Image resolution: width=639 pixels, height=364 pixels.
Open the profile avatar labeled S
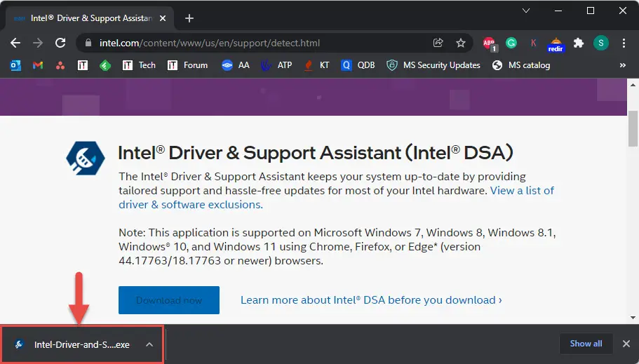click(600, 43)
